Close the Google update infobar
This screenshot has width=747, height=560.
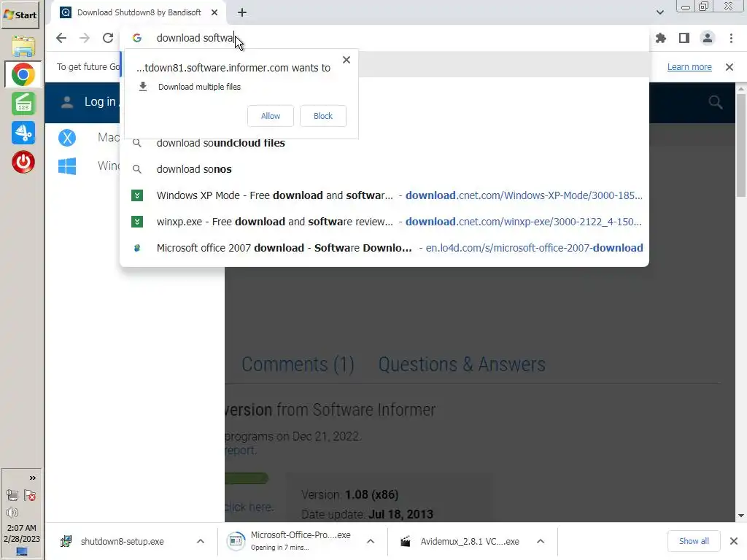click(x=729, y=67)
